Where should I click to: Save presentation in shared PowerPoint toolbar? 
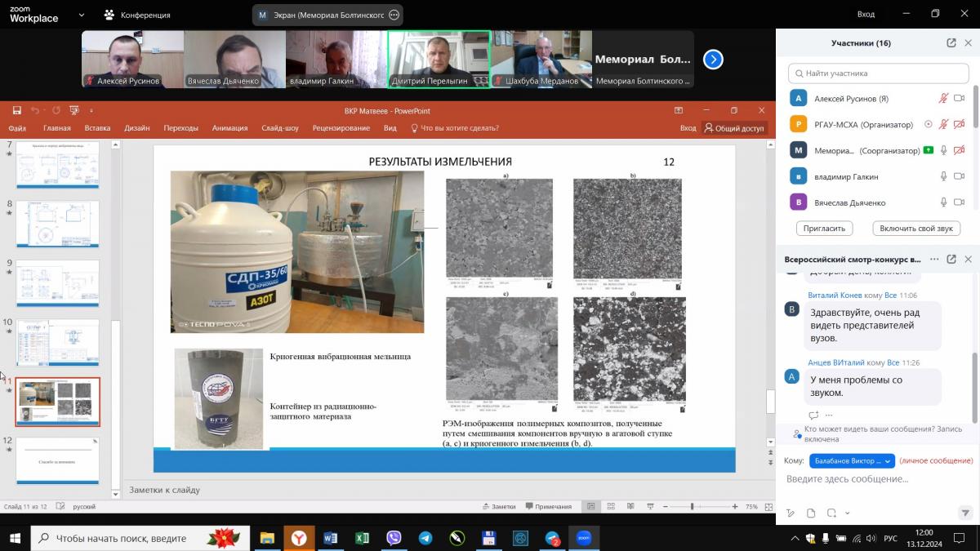tap(16, 110)
